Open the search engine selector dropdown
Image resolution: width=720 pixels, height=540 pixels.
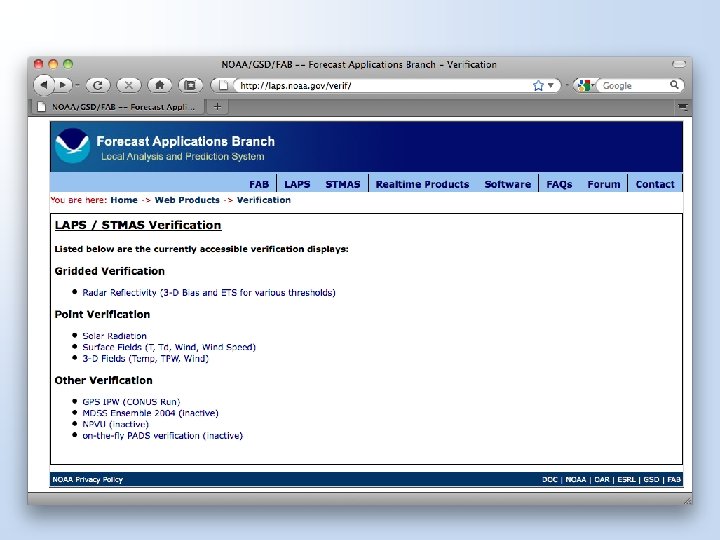point(585,85)
